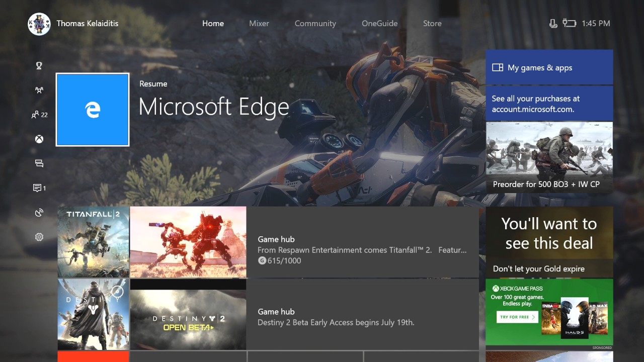Image resolution: width=644 pixels, height=362 pixels.
Task: Click the 615/1000 gamerscore value
Action: (x=285, y=260)
